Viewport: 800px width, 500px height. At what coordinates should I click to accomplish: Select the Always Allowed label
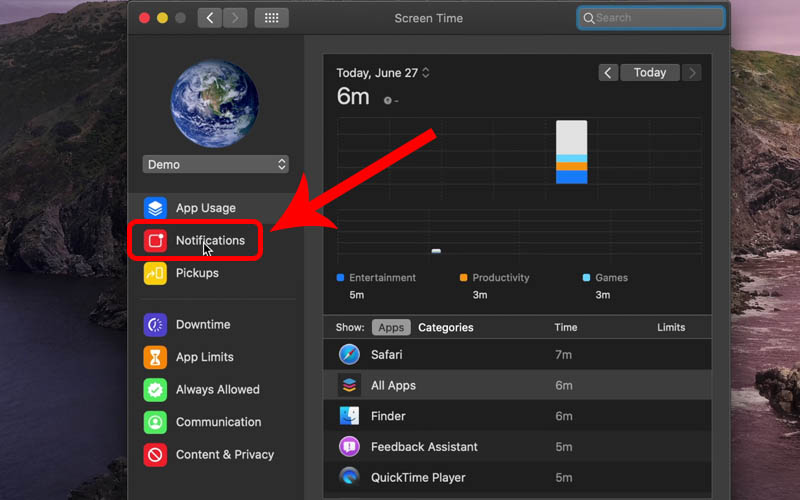(x=218, y=390)
